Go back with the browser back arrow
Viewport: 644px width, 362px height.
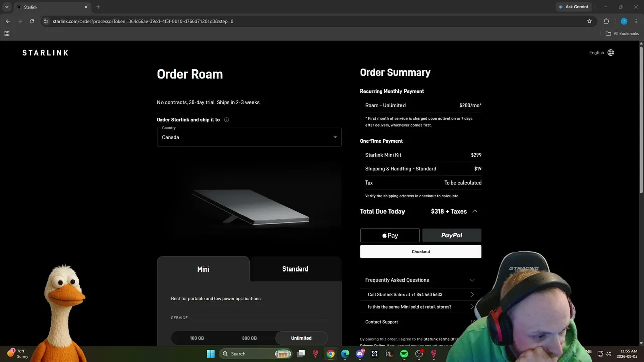point(8,21)
